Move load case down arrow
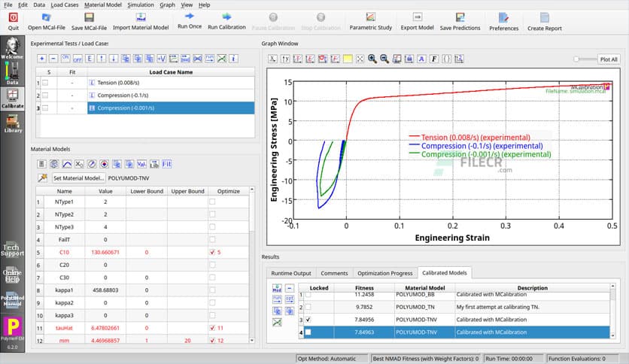The width and height of the screenshot is (629, 364). pyautogui.click(x=114, y=59)
